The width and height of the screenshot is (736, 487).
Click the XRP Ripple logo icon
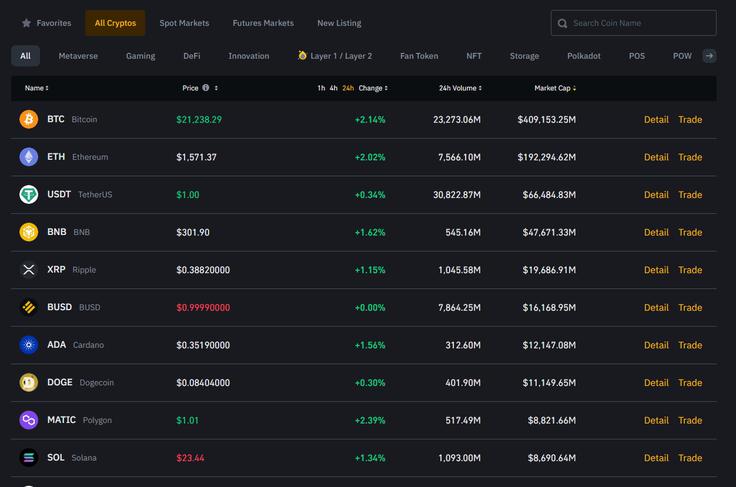(29, 270)
